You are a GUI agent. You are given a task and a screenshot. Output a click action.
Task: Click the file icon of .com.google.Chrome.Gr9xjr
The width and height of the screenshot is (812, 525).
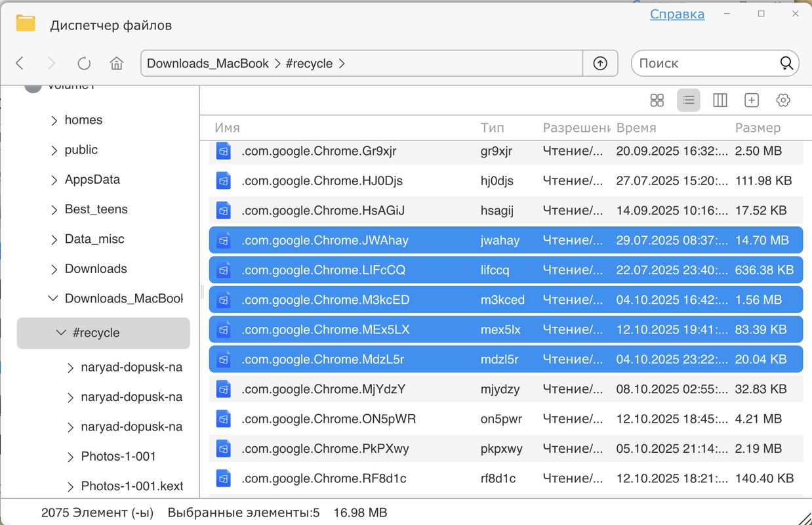tap(224, 151)
